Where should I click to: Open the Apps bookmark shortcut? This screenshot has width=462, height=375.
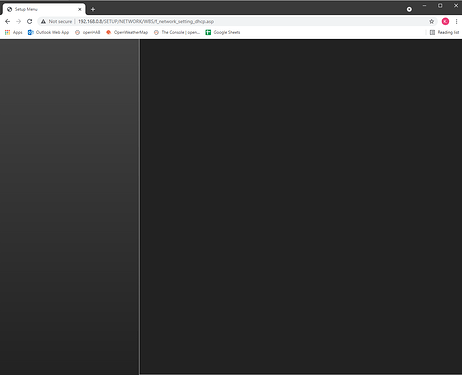click(14, 32)
